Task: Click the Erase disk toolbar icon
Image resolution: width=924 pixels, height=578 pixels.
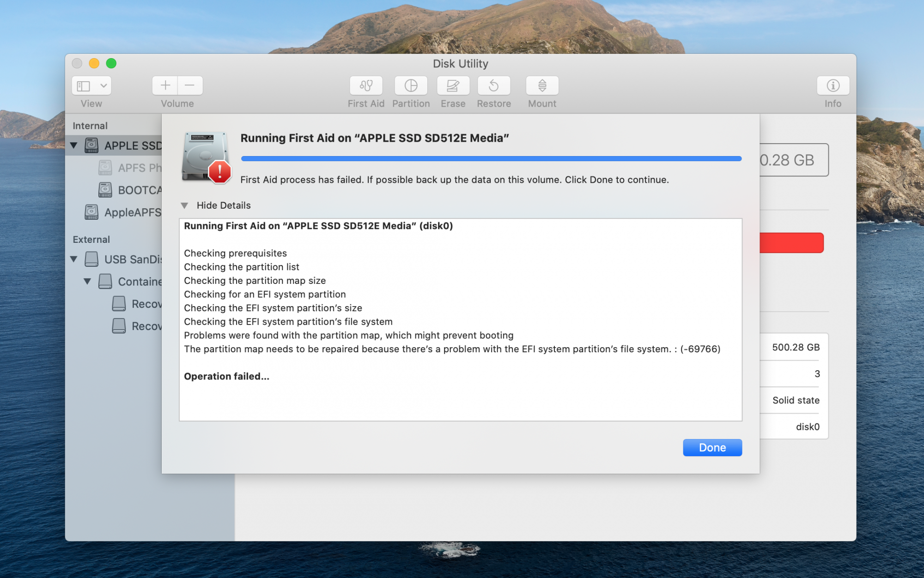Action: click(x=453, y=85)
